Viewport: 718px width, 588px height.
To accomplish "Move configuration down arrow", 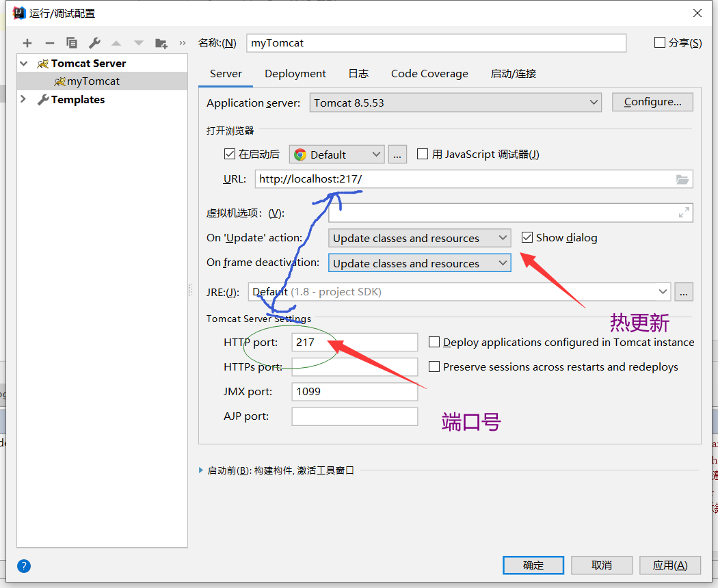I will tap(138, 43).
